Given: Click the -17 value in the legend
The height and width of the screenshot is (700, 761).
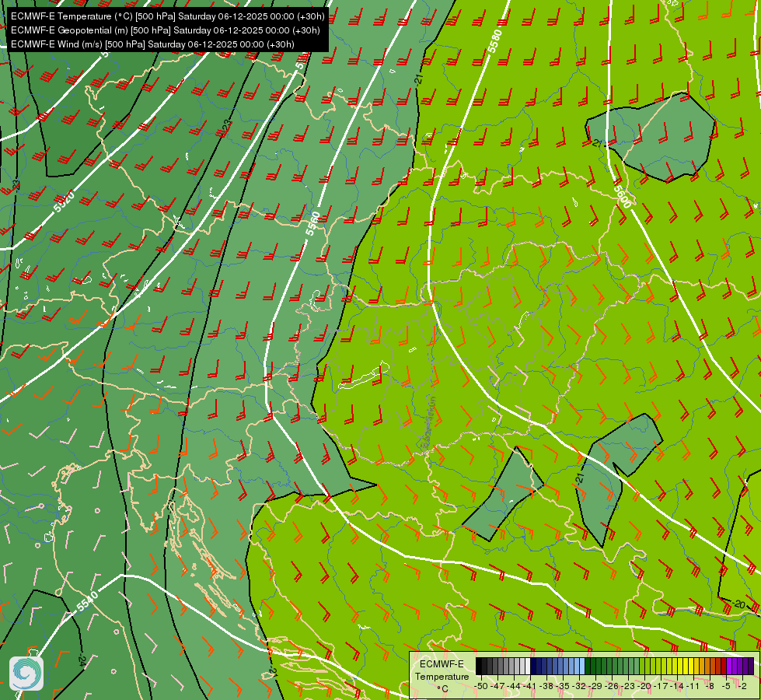Looking at the screenshot, I should pyautogui.click(x=661, y=686).
